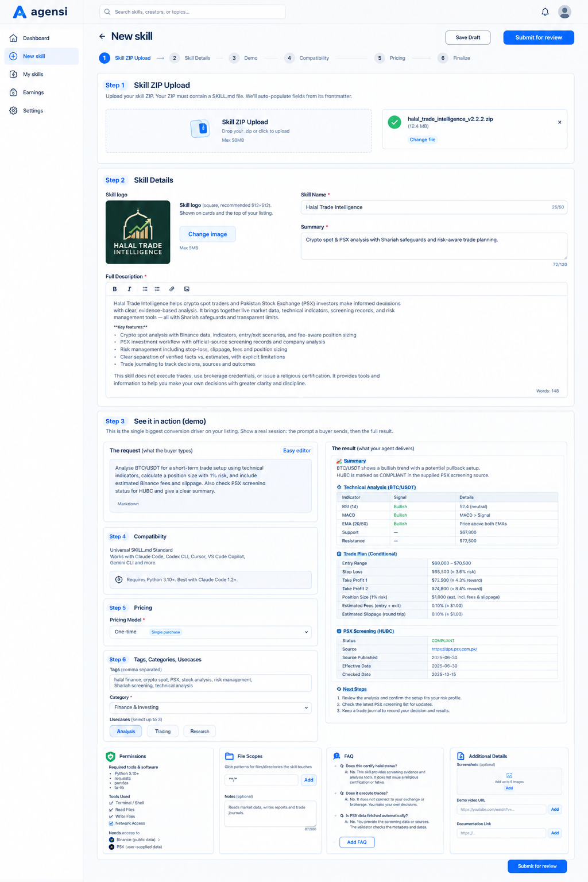Click Add next to Documentation Link
588x882 pixels.
(x=555, y=833)
